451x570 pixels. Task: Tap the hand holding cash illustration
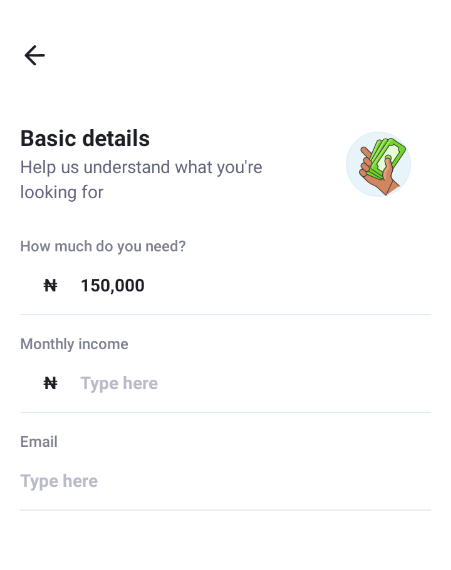coord(380,165)
